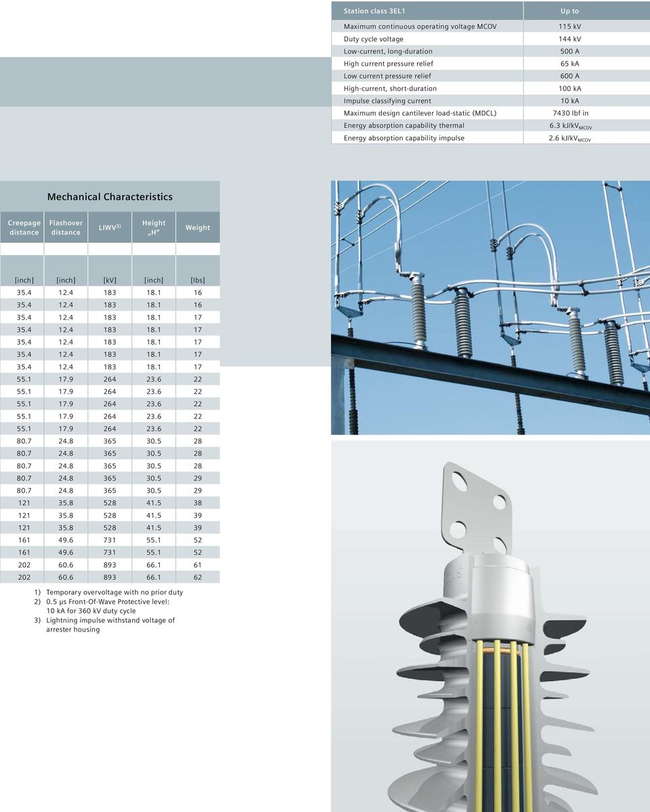Select 'Energy absorption capability impulse' label
The image size is (650, 812).
click(x=404, y=138)
